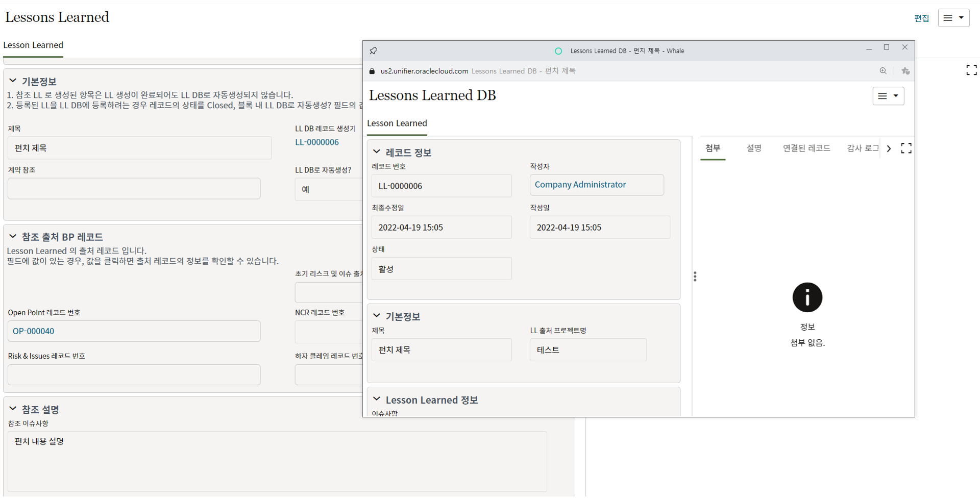Image resolution: width=980 pixels, height=500 pixels.
Task: Collapse the 참조 출처 BP 레코드 section
Action: 13,236
